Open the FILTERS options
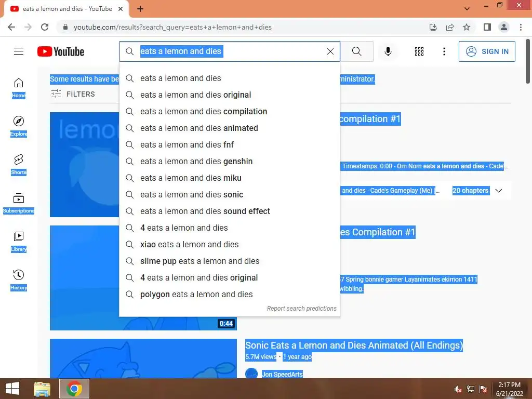The height and width of the screenshot is (399, 532). point(73,94)
